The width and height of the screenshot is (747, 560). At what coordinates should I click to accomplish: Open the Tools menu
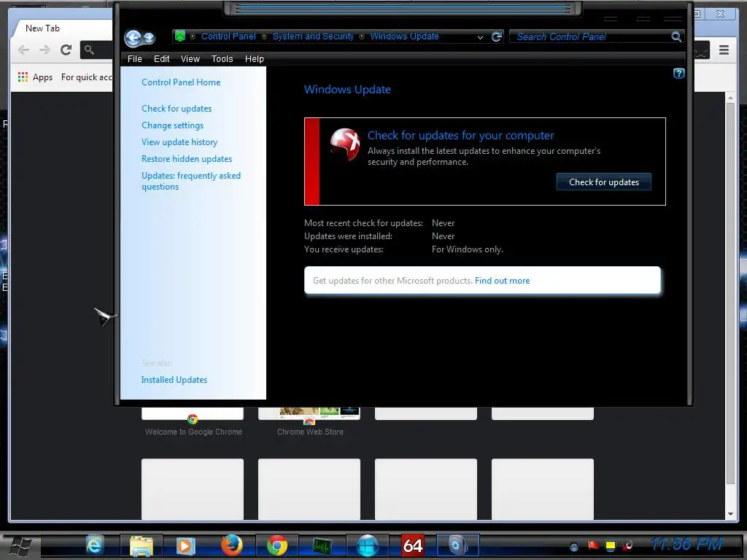[222, 58]
